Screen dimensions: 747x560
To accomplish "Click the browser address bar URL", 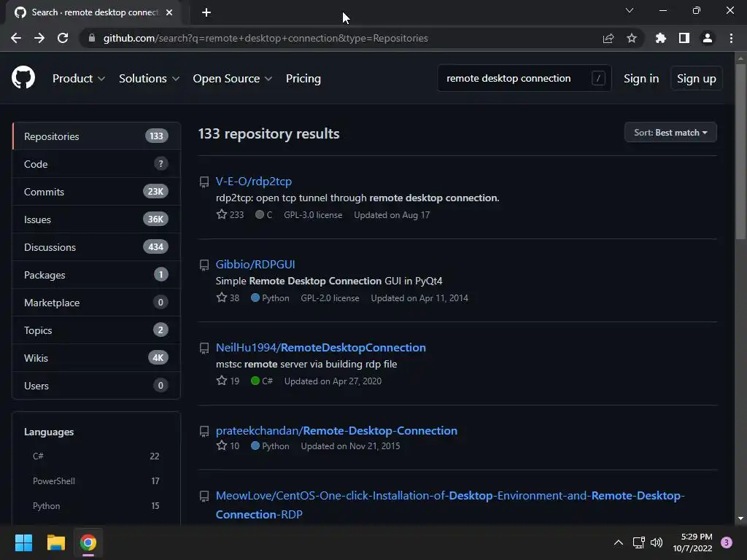I will point(266,38).
